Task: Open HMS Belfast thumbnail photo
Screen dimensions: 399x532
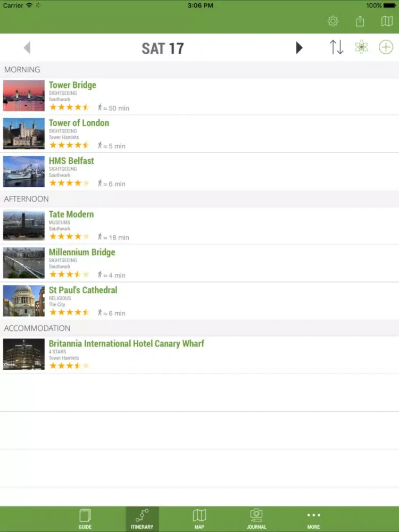Action: (24, 171)
